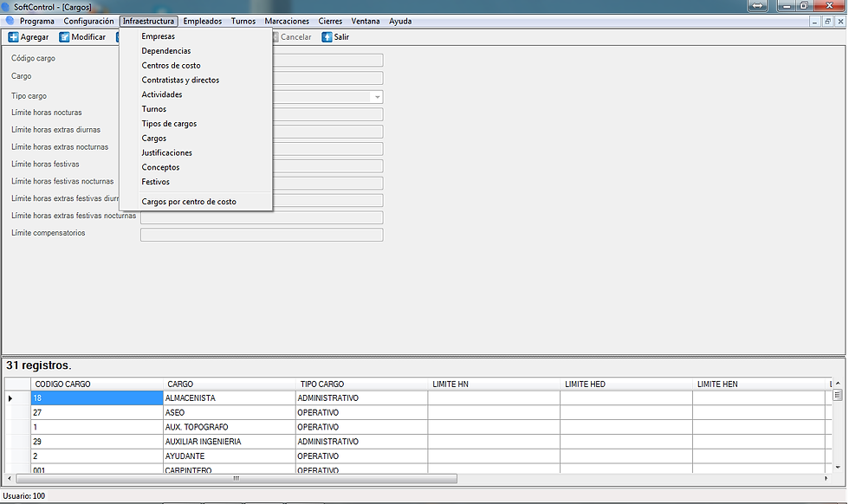Click the Modificar pencil icon
The width and height of the screenshot is (849, 504).
pos(64,37)
